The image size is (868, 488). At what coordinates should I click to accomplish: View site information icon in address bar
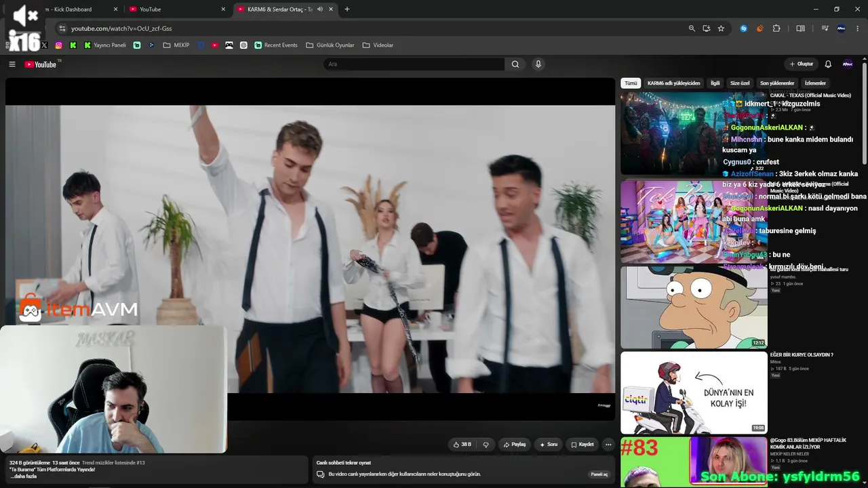point(62,28)
